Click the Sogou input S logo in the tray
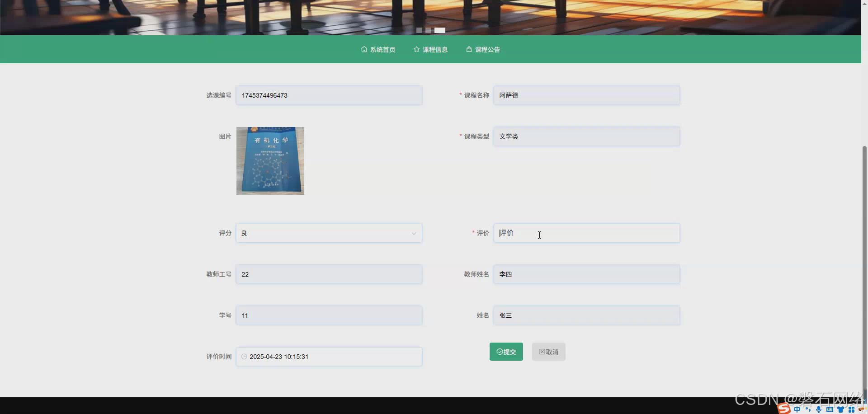The height and width of the screenshot is (414, 868). (784, 409)
